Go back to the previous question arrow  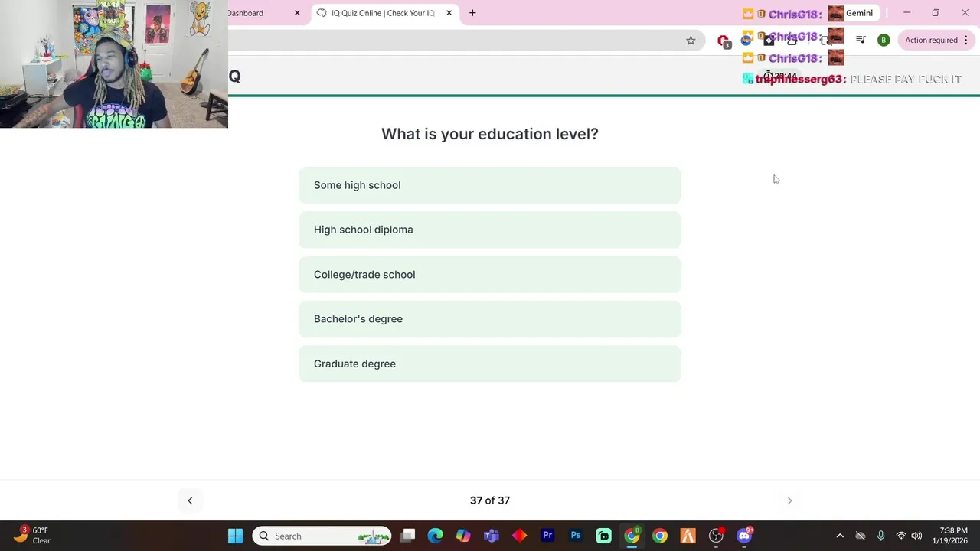190,500
